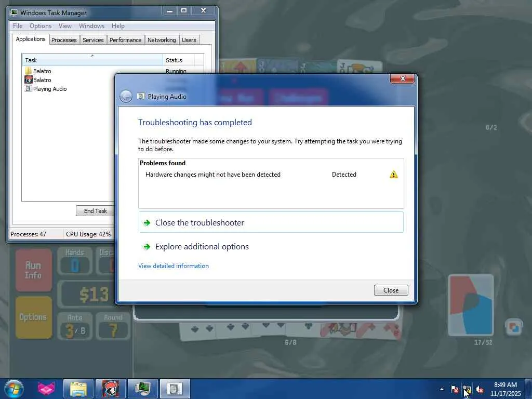Switch to Task Manager taskbar button

pos(142,389)
